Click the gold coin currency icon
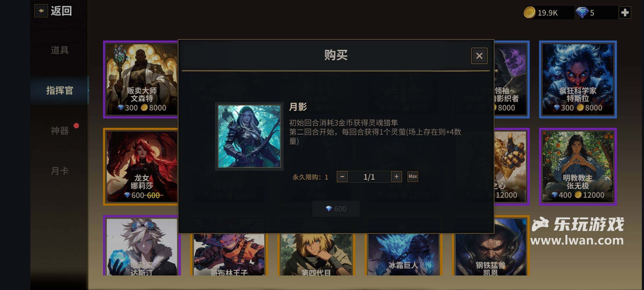The width and height of the screenshot is (644, 290). click(x=529, y=13)
